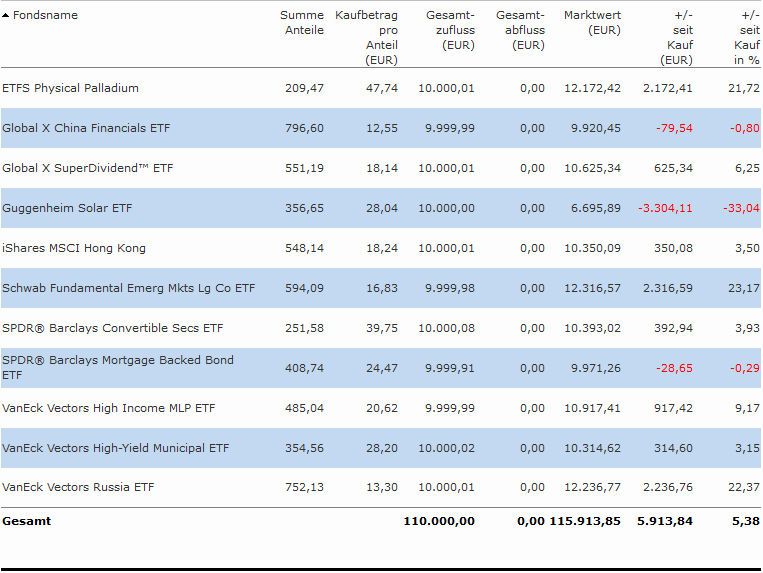Screen dimensions: 763x573
Task: Click purchase price 18,14 for SuperDividend
Action: click(x=382, y=168)
